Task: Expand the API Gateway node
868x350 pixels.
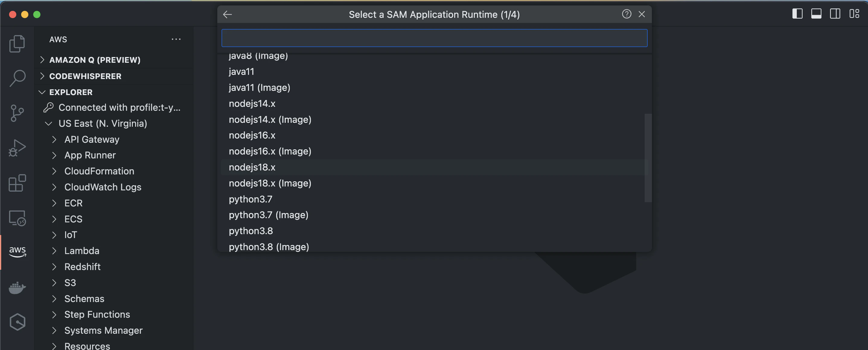Action: pyautogui.click(x=54, y=139)
